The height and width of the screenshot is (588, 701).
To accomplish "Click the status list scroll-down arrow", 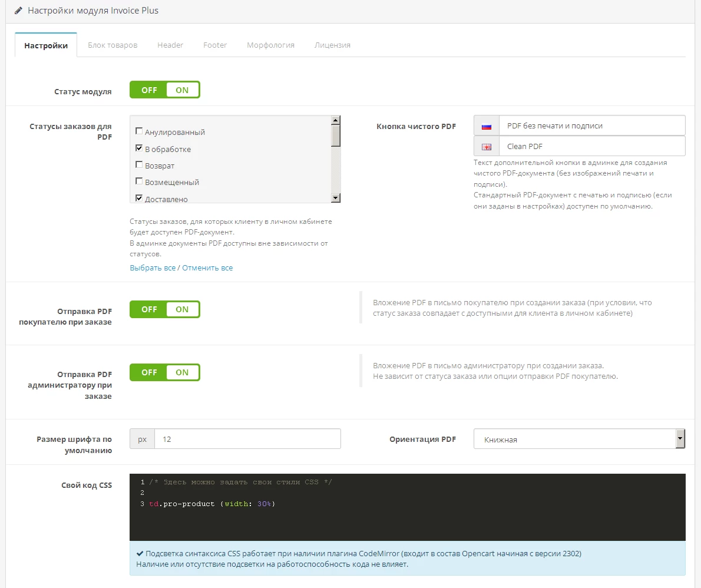I will tap(336, 197).
